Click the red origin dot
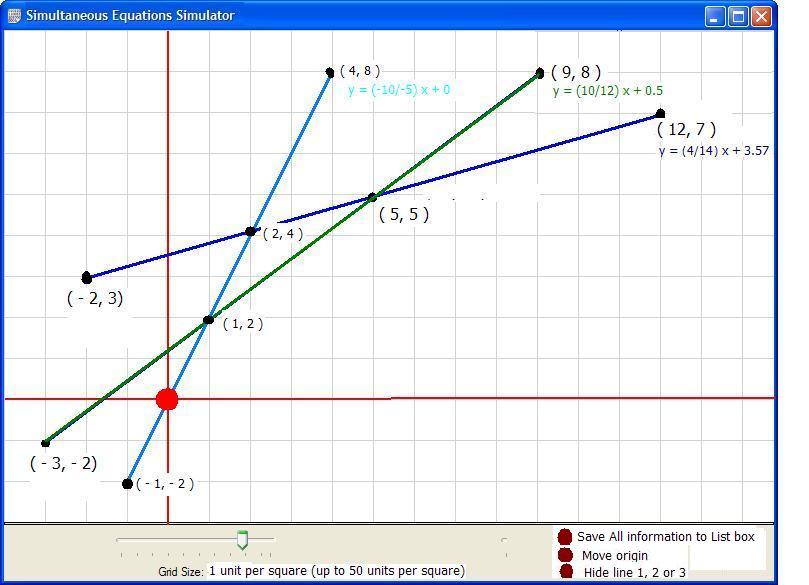 [167, 400]
